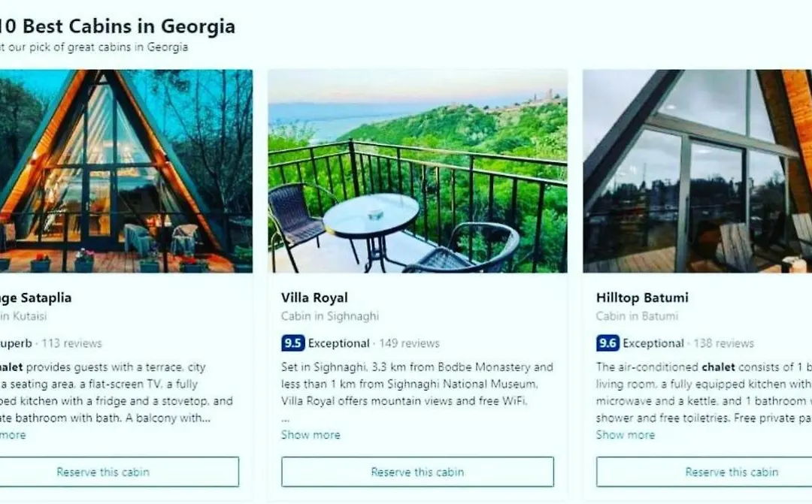Image resolution: width=812 pixels, height=504 pixels.
Task: Open the Villa Royal balcony photo
Action: click(417, 171)
